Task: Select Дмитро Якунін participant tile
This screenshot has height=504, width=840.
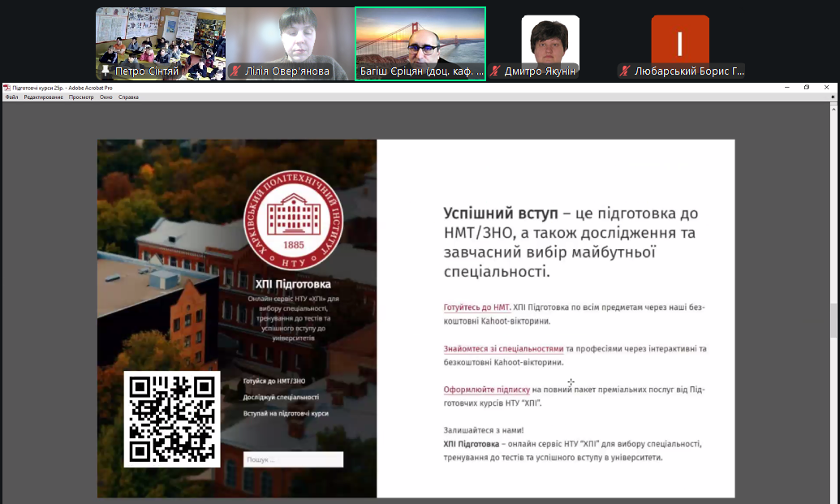Action: [551, 44]
